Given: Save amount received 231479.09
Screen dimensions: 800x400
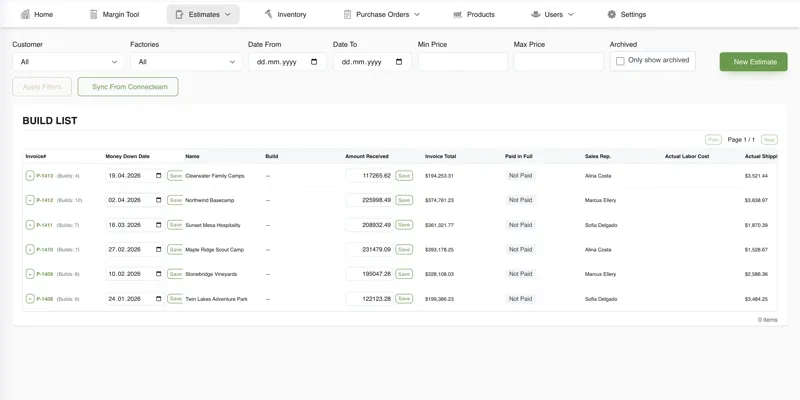Looking at the screenshot, I should [x=404, y=249].
